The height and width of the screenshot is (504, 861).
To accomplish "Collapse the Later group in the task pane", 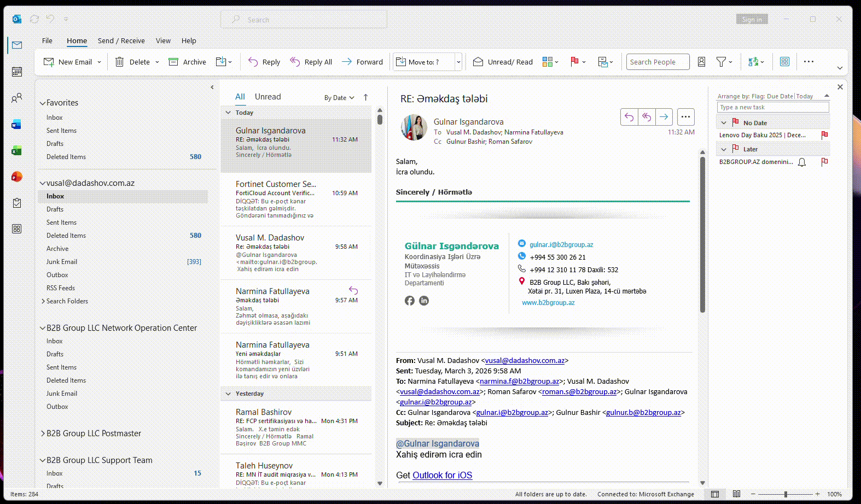I will click(724, 149).
